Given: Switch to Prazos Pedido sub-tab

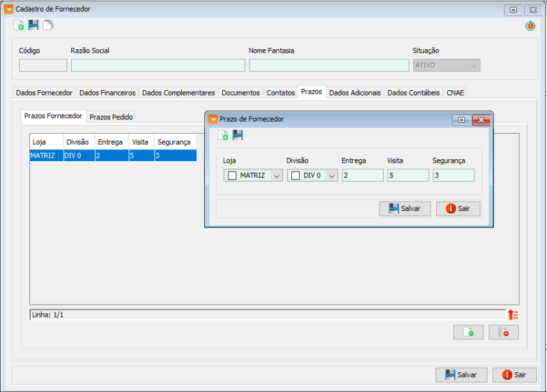Looking at the screenshot, I should (111, 117).
